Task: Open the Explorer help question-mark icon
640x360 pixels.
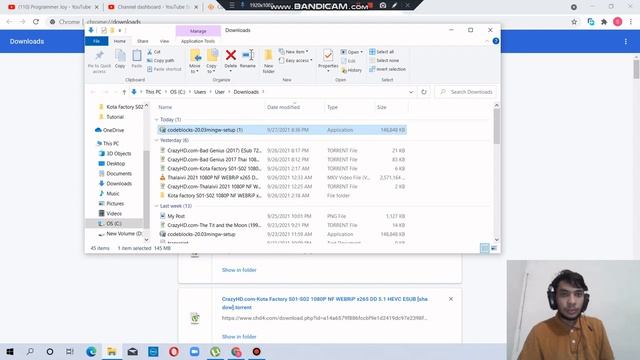Action: click(x=496, y=41)
